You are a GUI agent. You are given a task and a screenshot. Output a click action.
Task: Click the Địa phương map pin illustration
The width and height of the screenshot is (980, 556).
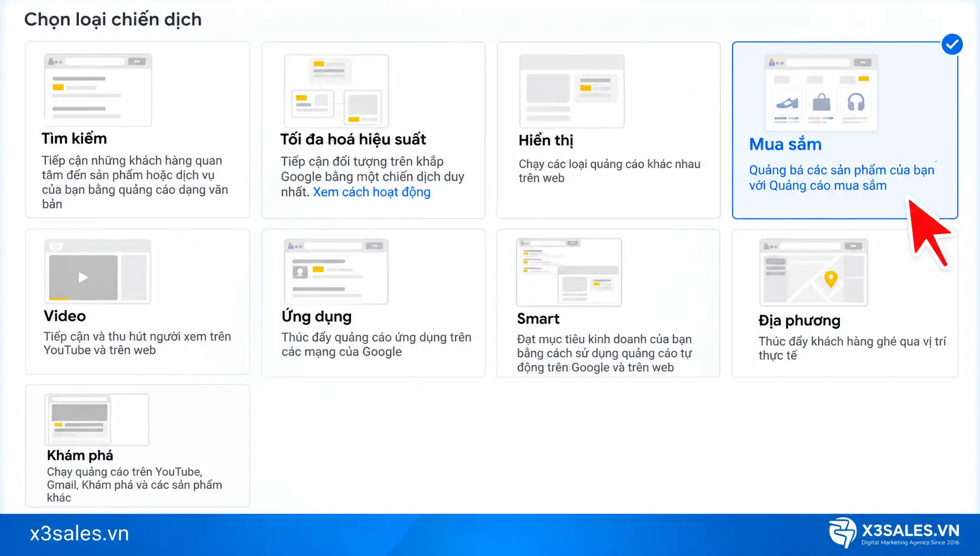point(813,272)
